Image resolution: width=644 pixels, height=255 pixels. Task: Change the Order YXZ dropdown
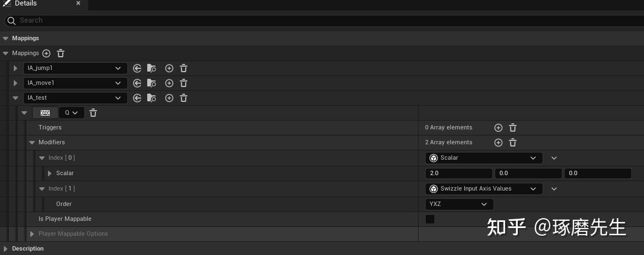point(459,204)
